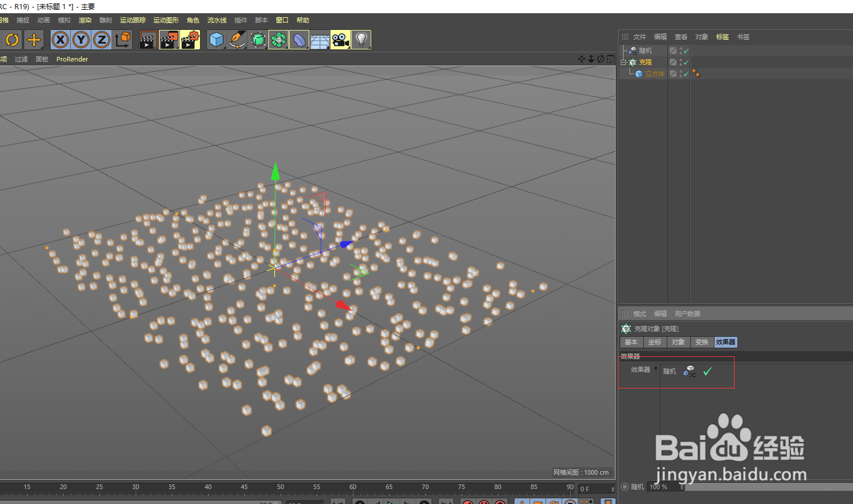The width and height of the screenshot is (853, 504).
Task: Add a Cube primitive object
Action: (x=217, y=40)
